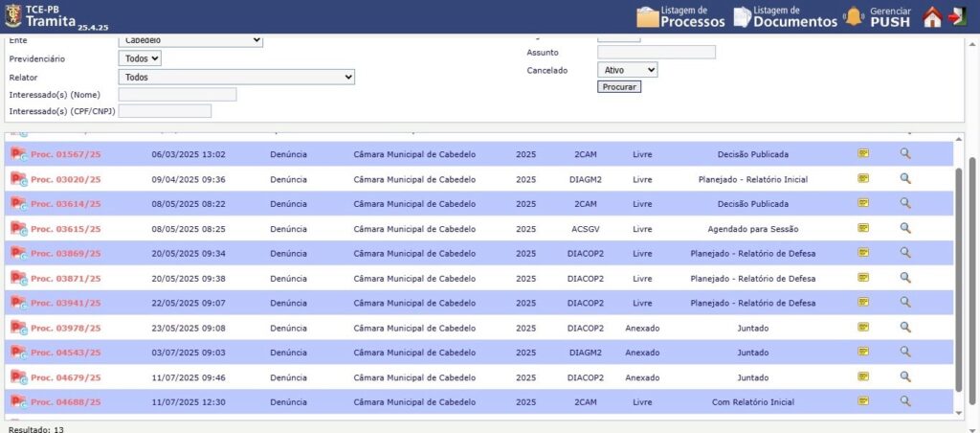Go to Listagem de Processos
980x433 pixels.
[x=679, y=16]
